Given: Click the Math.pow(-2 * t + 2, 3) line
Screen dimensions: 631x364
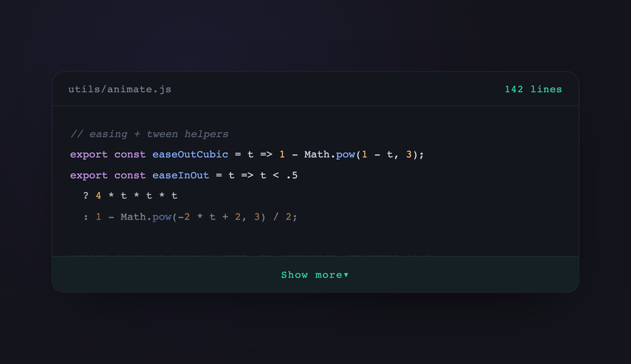Looking at the screenshot, I should pyautogui.click(x=190, y=217).
